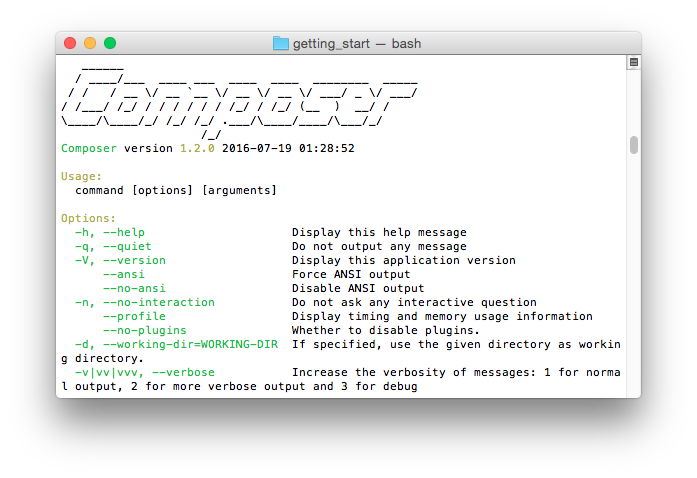This screenshot has width=697, height=478.
Task: Click the green word 'Composer' in version line
Action: tap(89, 149)
